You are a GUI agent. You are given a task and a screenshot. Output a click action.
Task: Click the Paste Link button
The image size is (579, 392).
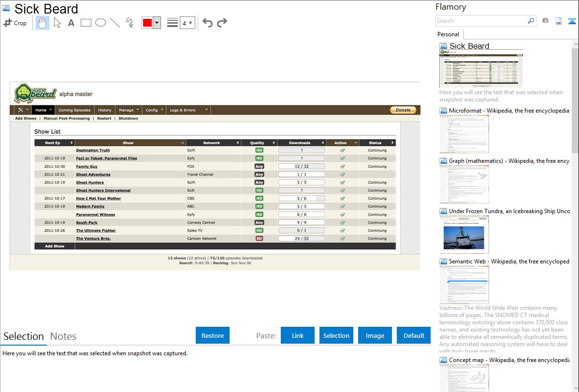[x=298, y=335]
